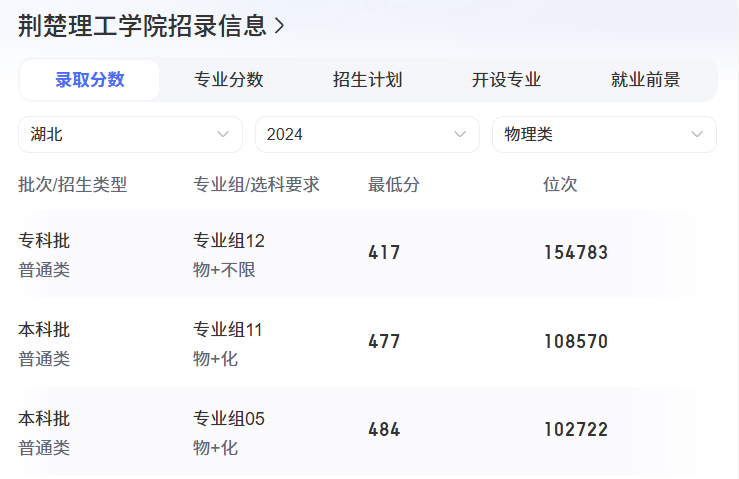Image resolution: width=739 pixels, height=479 pixels.
Task: Click the 最低分 column header
Action: tap(394, 184)
